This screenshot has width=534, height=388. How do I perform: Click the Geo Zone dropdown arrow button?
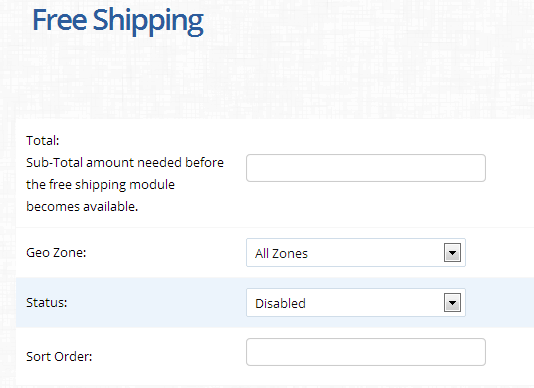tap(452, 252)
